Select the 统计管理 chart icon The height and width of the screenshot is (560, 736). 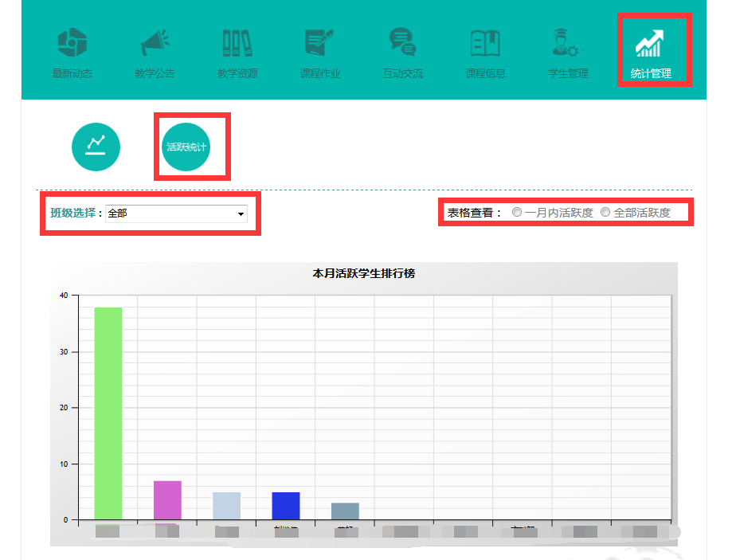coord(650,43)
